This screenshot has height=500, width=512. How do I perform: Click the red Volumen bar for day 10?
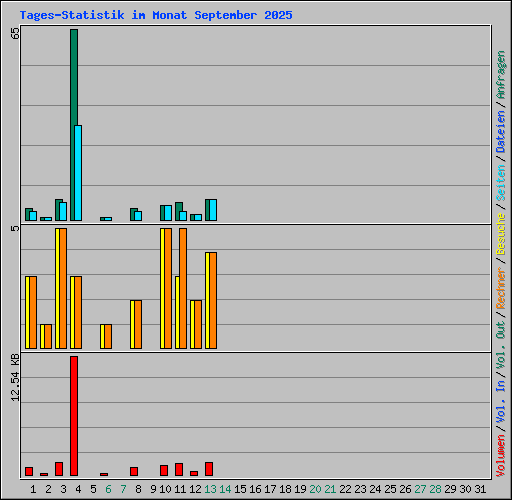click(164, 470)
